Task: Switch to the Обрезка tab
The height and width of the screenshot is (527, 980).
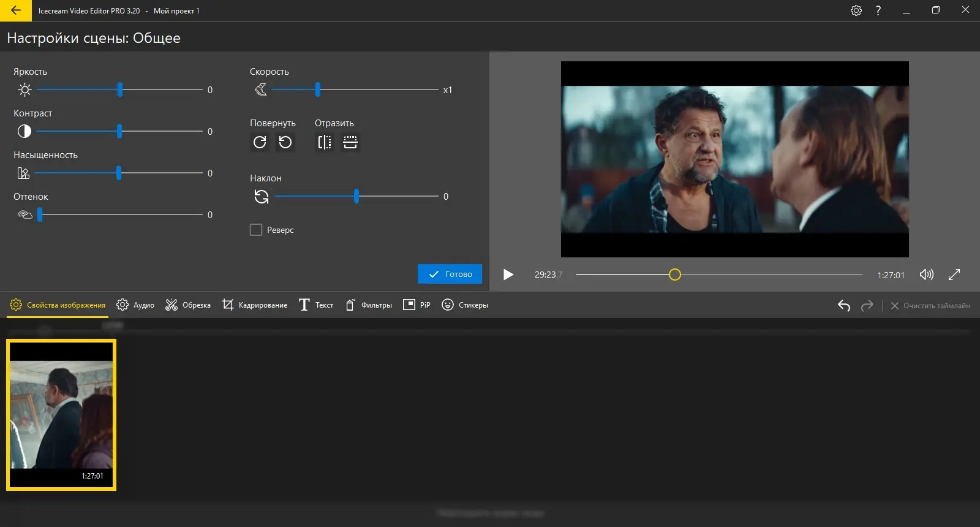Action: click(188, 305)
